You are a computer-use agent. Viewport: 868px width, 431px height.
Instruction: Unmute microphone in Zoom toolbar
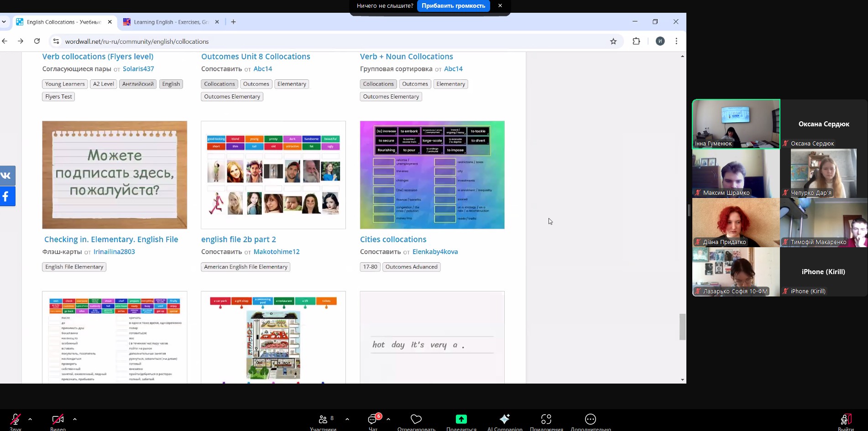(x=16, y=419)
